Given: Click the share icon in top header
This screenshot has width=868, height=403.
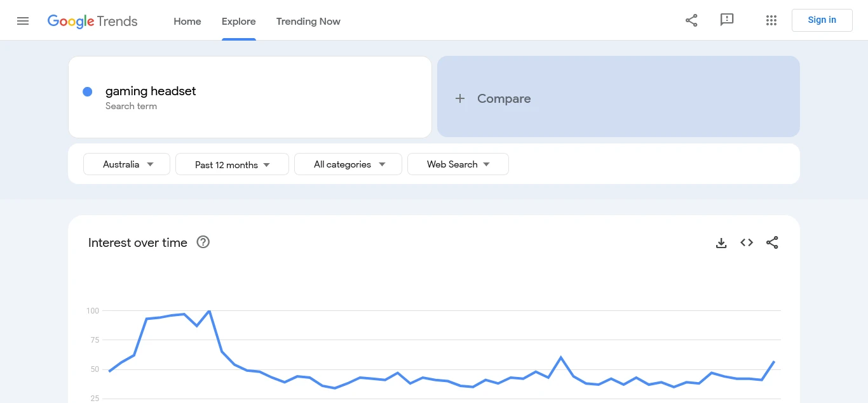Looking at the screenshot, I should (691, 20).
